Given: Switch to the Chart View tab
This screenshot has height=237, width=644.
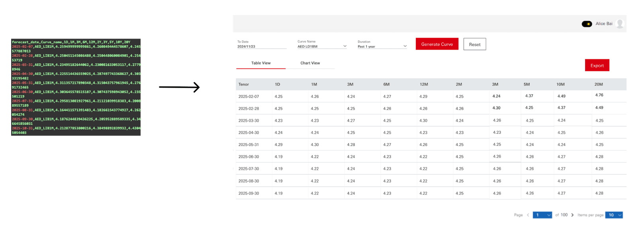Looking at the screenshot, I should click(310, 63).
